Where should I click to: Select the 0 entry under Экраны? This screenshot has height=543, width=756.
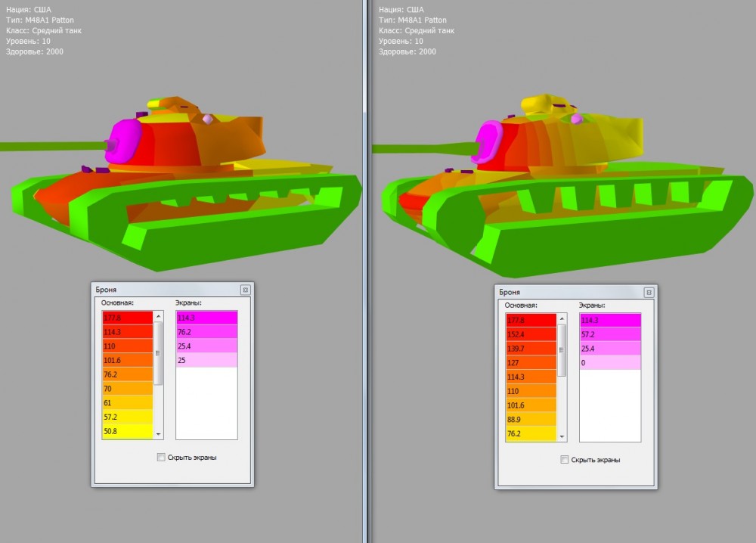point(610,362)
